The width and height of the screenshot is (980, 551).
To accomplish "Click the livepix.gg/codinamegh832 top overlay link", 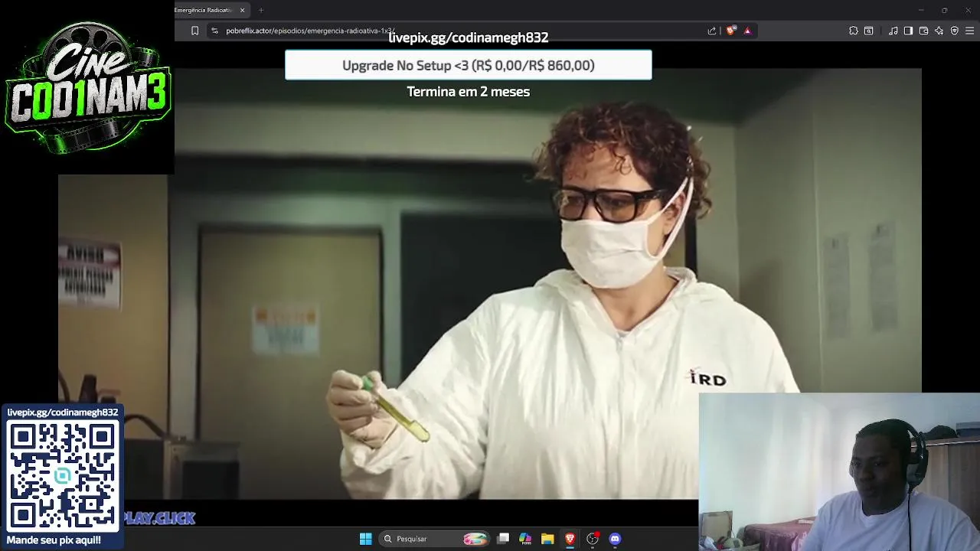I will 468,37.
